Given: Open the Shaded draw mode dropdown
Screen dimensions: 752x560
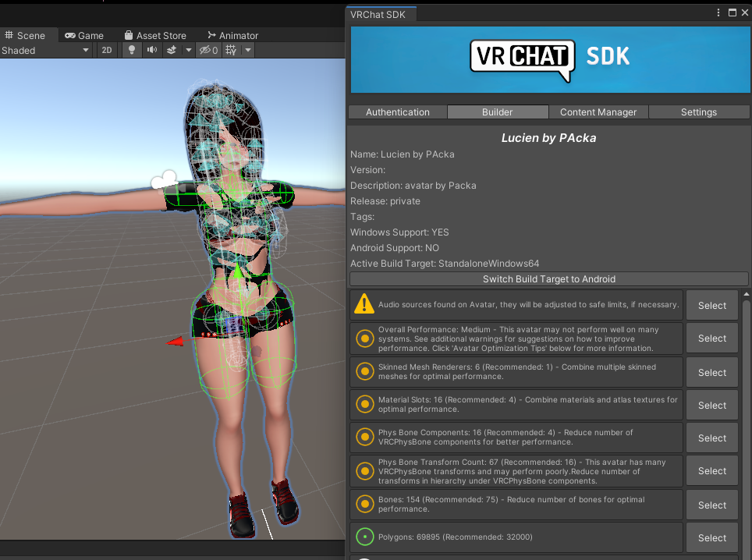Looking at the screenshot, I should pyautogui.click(x=45, y=51).
